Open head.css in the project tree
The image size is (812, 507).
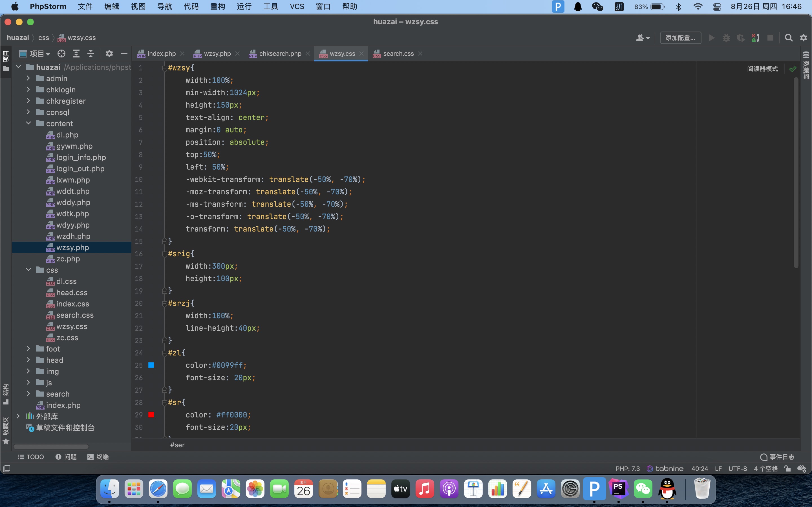[72, 293]
